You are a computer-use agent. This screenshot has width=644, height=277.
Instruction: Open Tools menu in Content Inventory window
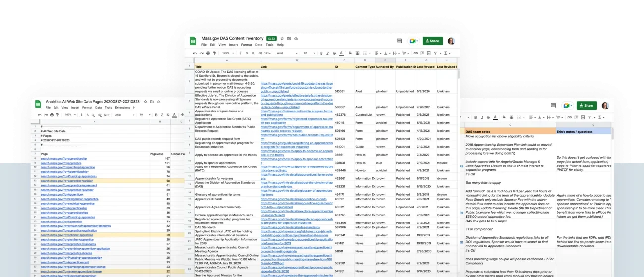tap(269, 45)
